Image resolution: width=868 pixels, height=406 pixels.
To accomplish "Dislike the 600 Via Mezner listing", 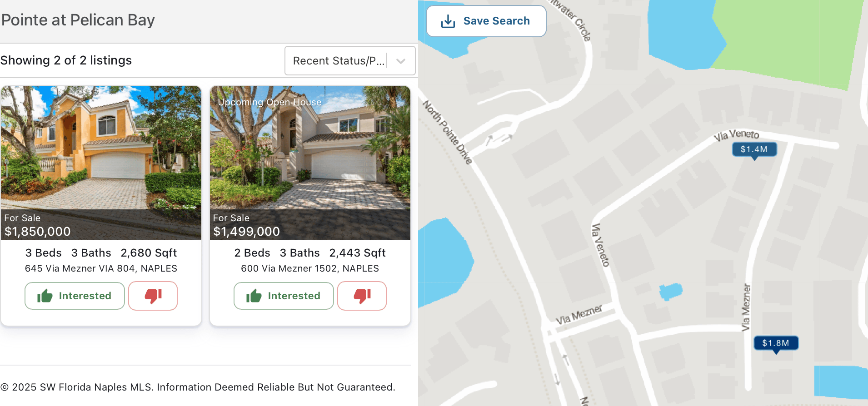I will [x=362, y=296].
